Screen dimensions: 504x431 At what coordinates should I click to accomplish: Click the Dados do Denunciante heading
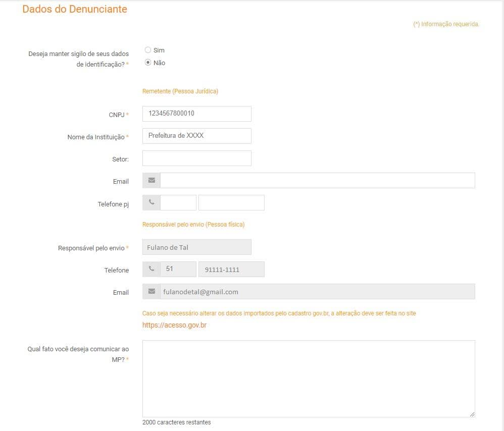click(75, 9)
